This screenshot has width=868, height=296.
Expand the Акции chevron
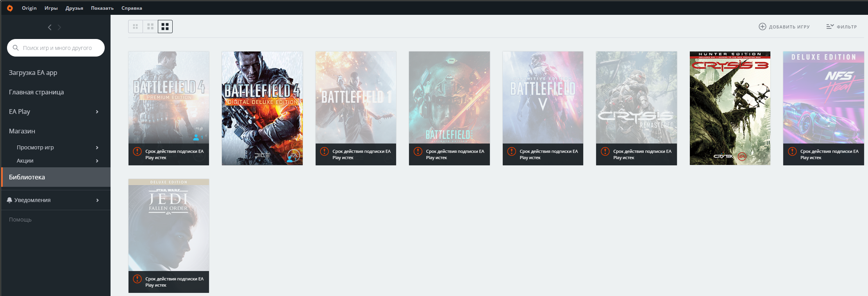coord(97,161)
